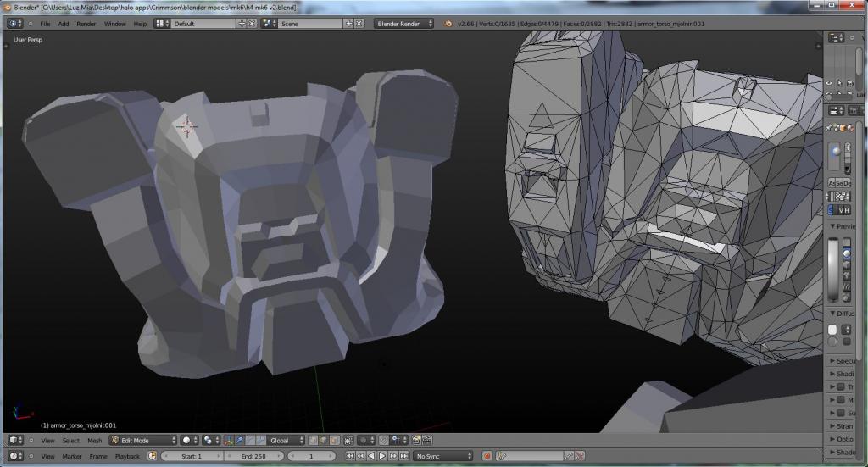Click the Default screen layout name field
This screenshot has height=467, width=868.
(x=203, y=24)
